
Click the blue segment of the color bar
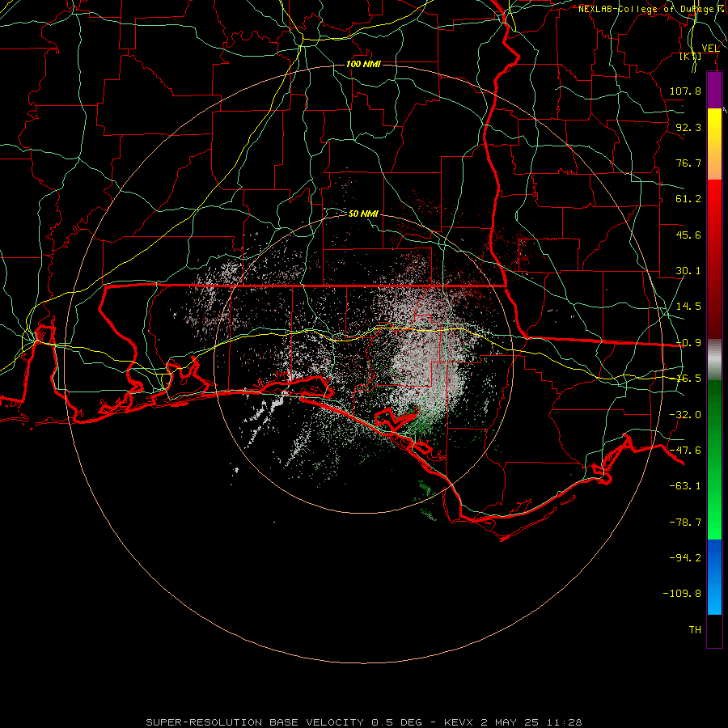click(x=714, y=577)
